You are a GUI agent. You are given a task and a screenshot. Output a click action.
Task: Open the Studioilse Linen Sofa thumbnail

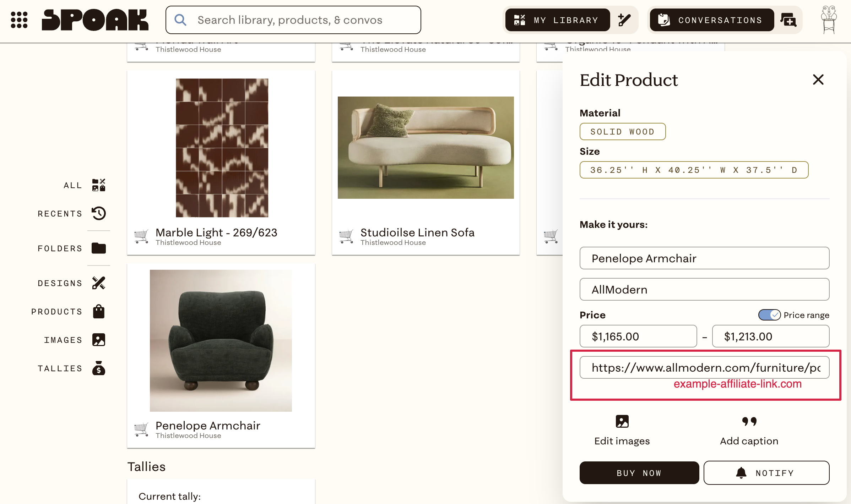click(x=425, y=148)
